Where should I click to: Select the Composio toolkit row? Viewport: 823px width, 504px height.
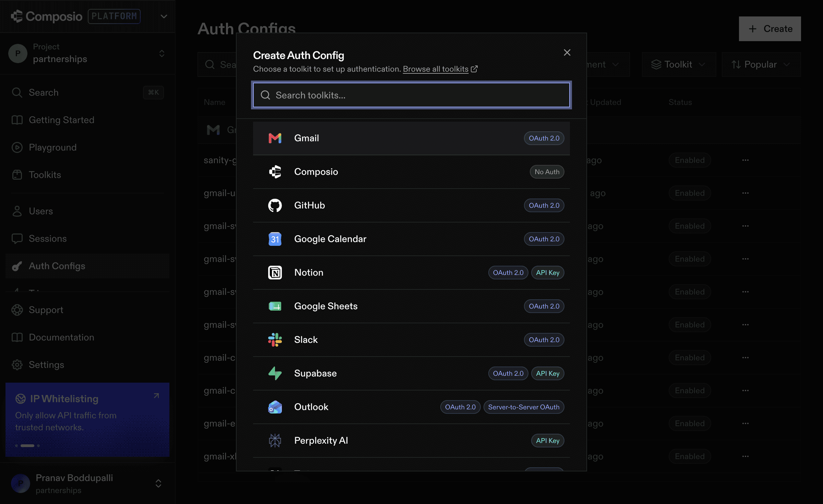pos(411,172)
